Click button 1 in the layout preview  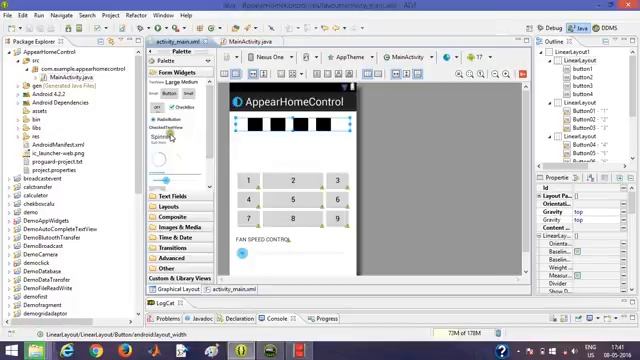click(x=248, y=180)
